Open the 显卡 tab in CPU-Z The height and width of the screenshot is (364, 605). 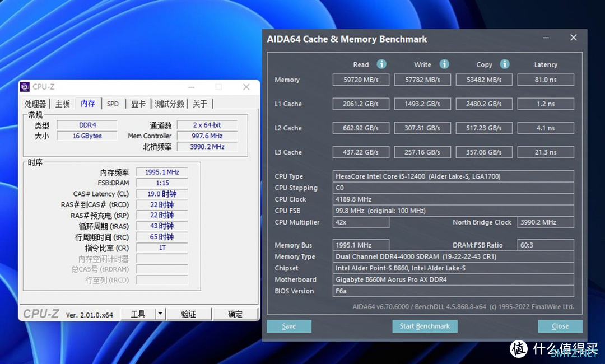click(138, 104)
